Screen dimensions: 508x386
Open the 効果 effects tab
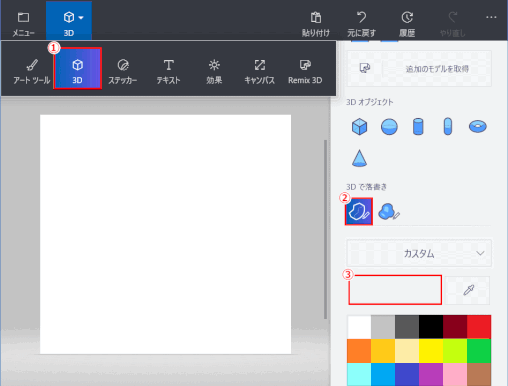click(214, 71)
